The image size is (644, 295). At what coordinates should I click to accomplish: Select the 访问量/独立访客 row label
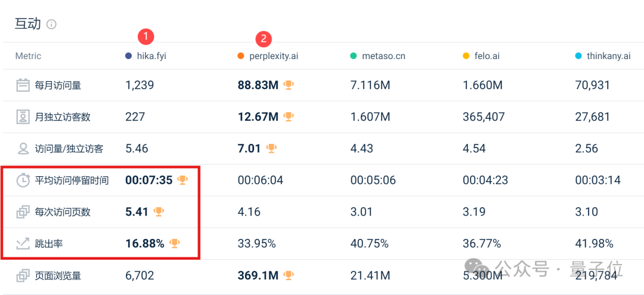tap(69, 149)
